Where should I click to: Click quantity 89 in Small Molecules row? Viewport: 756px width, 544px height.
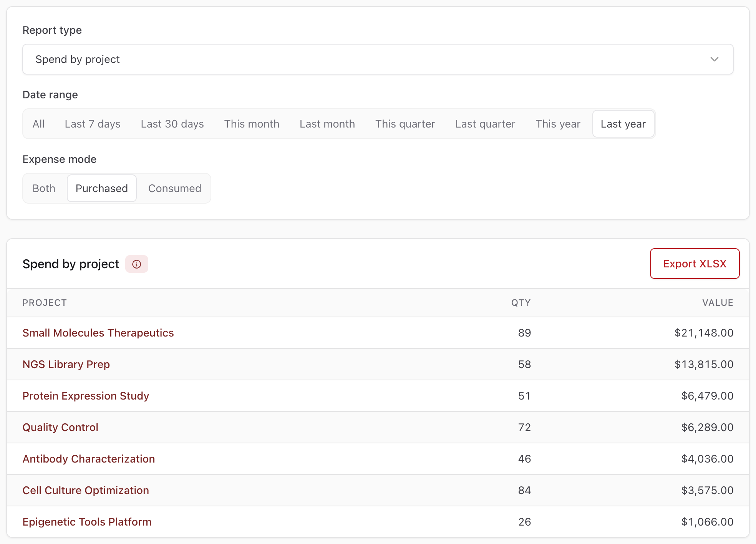(x=524, y=333)
